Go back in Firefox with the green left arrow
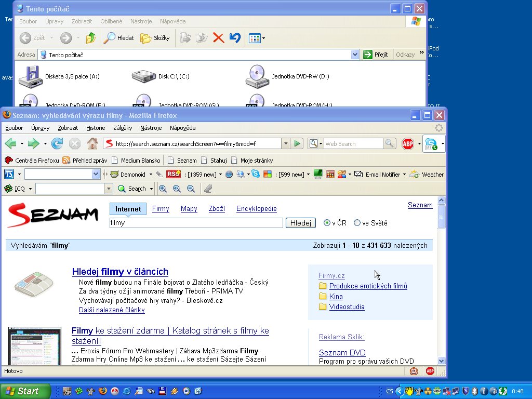Screen dimensions: 532x399 point(11,143)
